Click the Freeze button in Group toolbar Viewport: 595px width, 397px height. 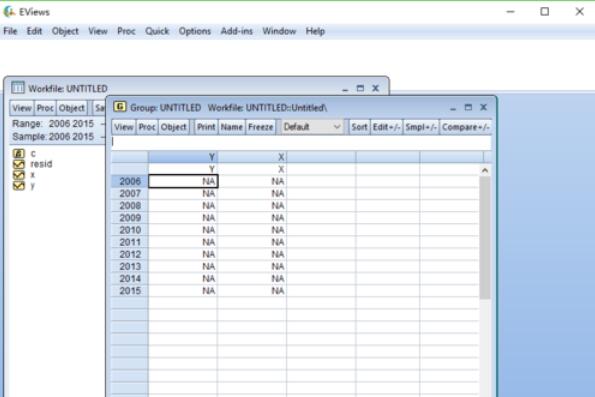(x=260, y=127)
